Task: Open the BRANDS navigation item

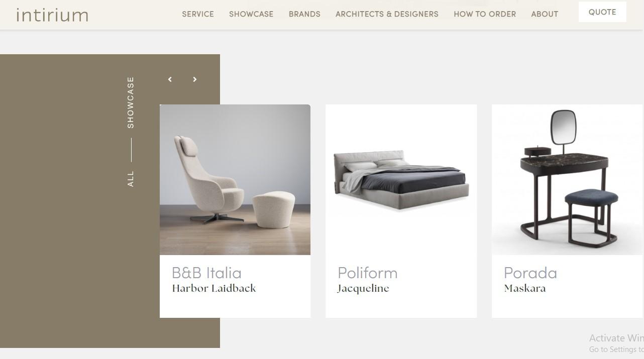Action: (304, 14)
